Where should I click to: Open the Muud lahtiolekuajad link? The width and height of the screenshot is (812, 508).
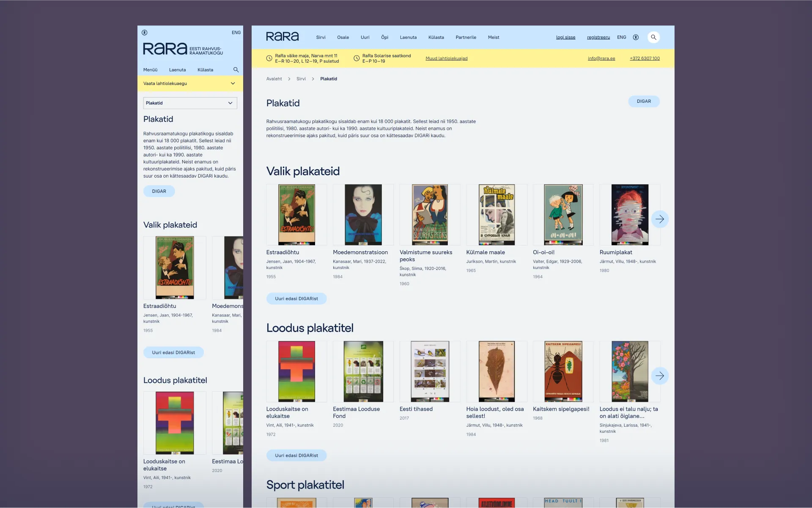(x=446, y=58)
